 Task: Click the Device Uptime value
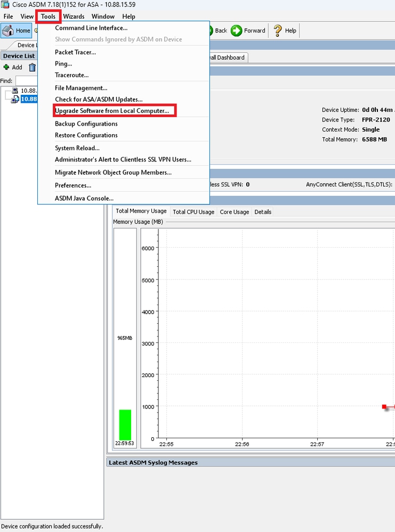click(378, 110)
